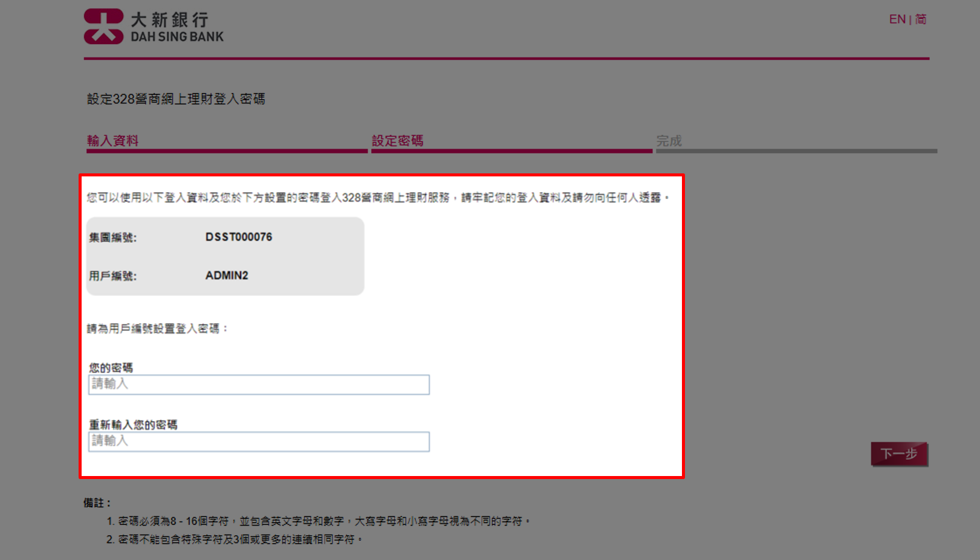The height and width of the screenshot is (560, 980).
Task: Switch language to EN
Action: (x=897, y=19)
